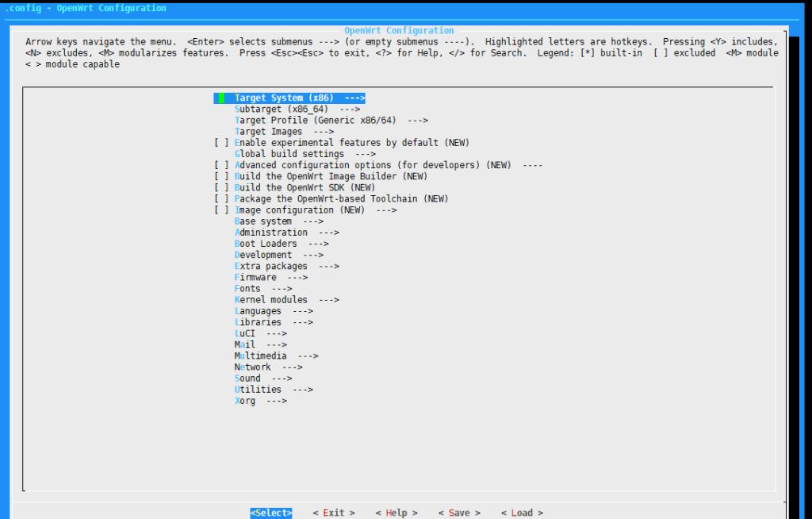The width and height of the screenshot is (812, 519).
Task: Click the '.config - OpenWrt Configuration' header text
Action: click(x=86, y=8)
